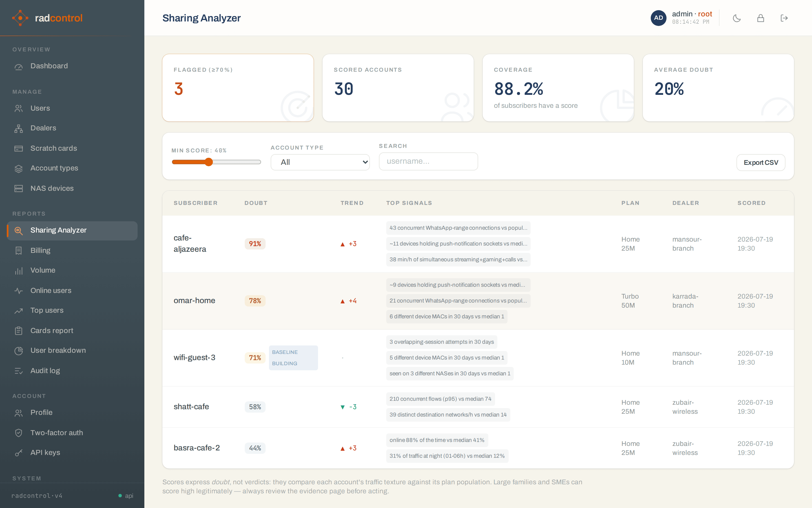Open the Audit log page
This screenshot has height=508, width=812.
[x=72, y=371]
